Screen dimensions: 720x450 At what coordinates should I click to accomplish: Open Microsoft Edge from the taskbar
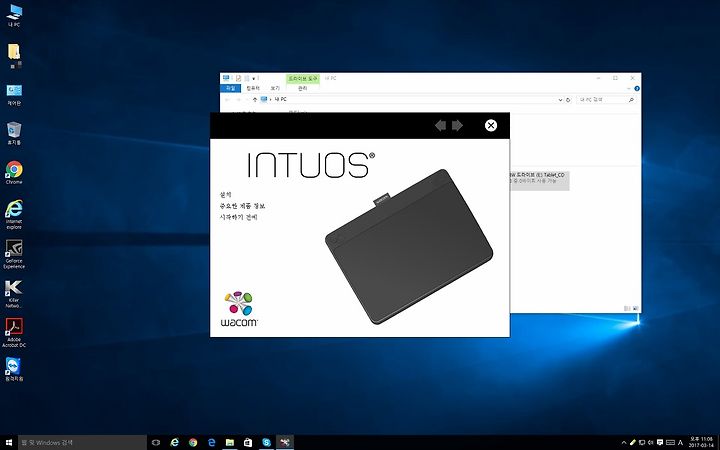coord(211,443)
